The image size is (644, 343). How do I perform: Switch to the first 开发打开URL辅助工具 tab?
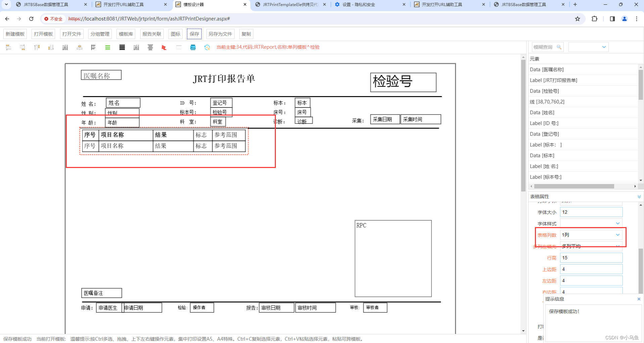coord(131,5)
